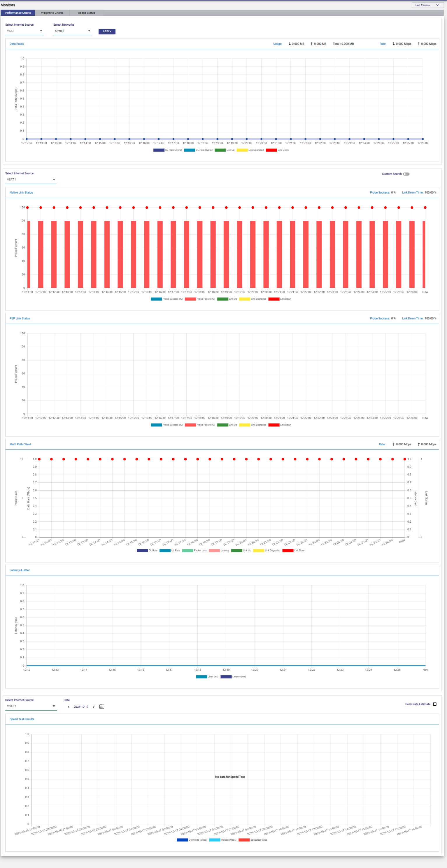Open the Last 15 mins time range dropdown
The width and height of the screenshot is (447, 868).
click(x=427, y=5)
